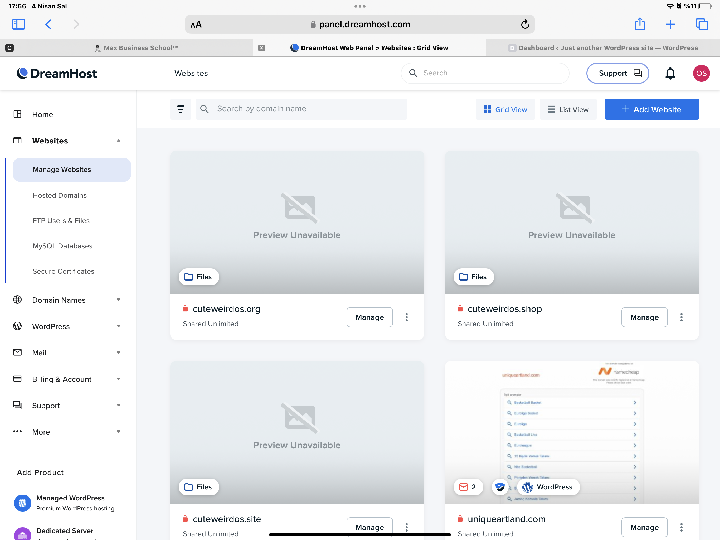Viewport: 720px width, 540px height.
Task: Open the Support button
Action: tap(617, 73)
